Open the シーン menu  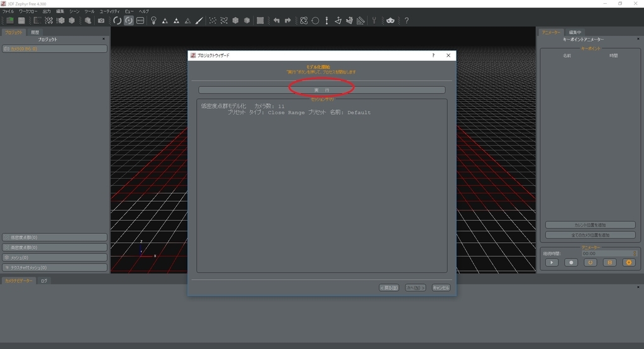pos(74,11)
